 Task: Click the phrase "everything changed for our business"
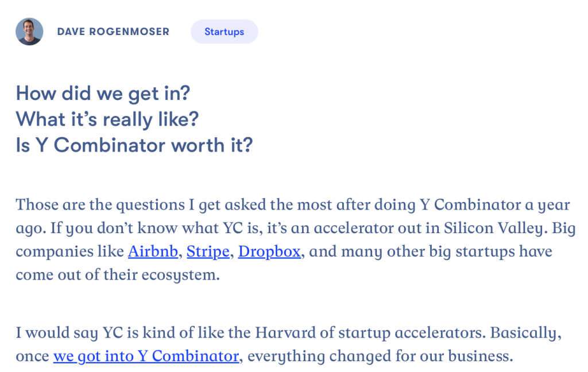click(380, 356)
